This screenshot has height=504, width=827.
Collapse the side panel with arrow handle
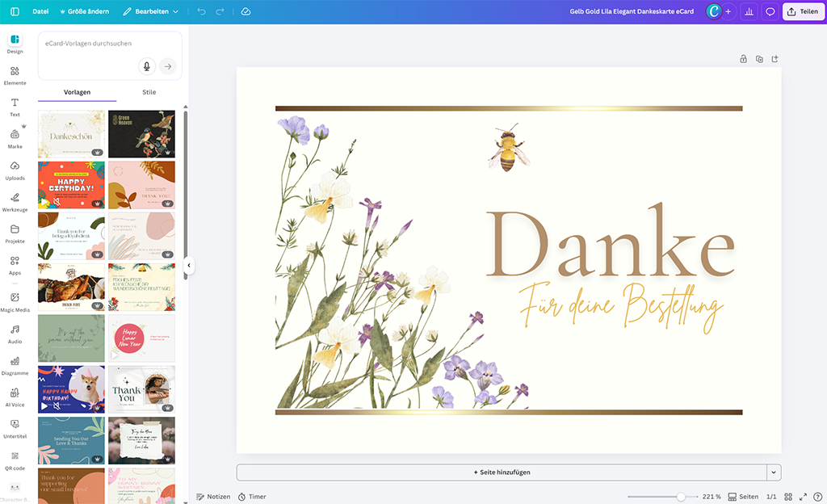[189, 265]
